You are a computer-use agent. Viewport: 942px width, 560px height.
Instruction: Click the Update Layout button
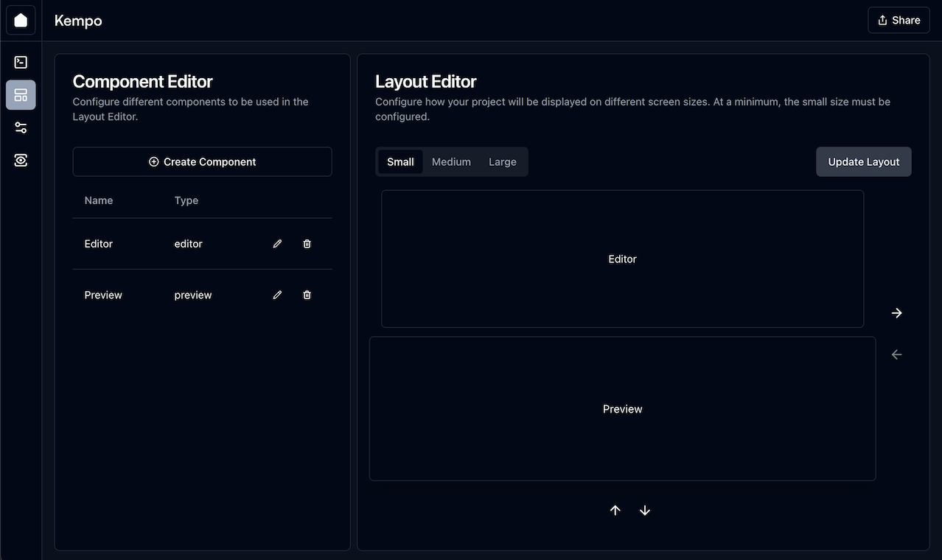point(864,162)
